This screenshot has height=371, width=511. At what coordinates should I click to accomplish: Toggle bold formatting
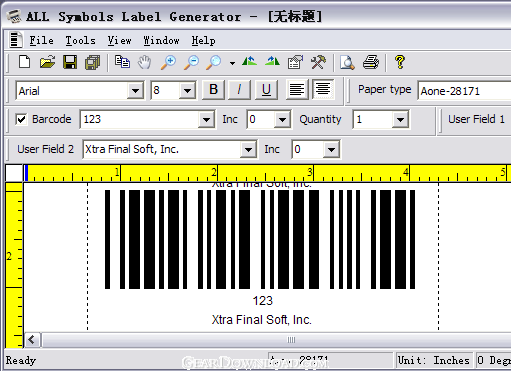coord(213,89)
